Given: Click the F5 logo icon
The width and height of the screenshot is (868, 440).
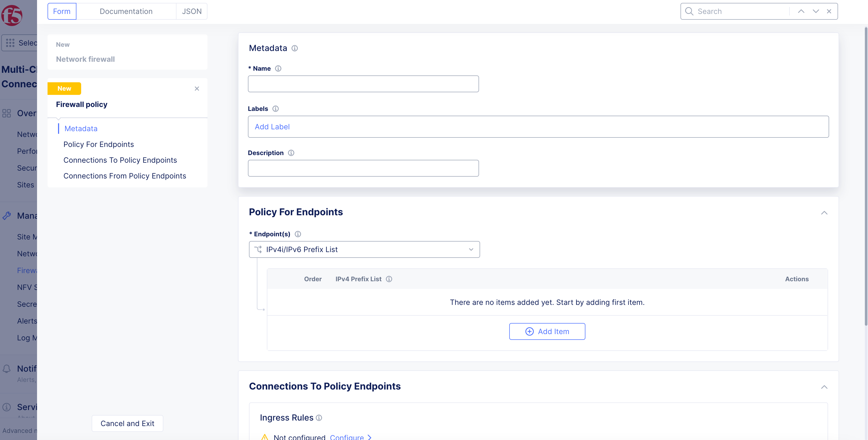Looking at the screenshot, I should tap(12, 15).
